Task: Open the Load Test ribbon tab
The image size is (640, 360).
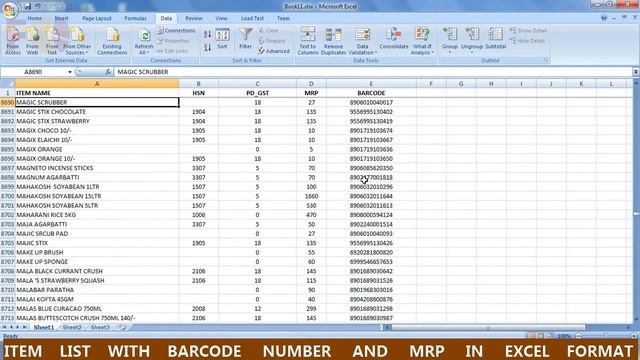Action: [252, 18]
